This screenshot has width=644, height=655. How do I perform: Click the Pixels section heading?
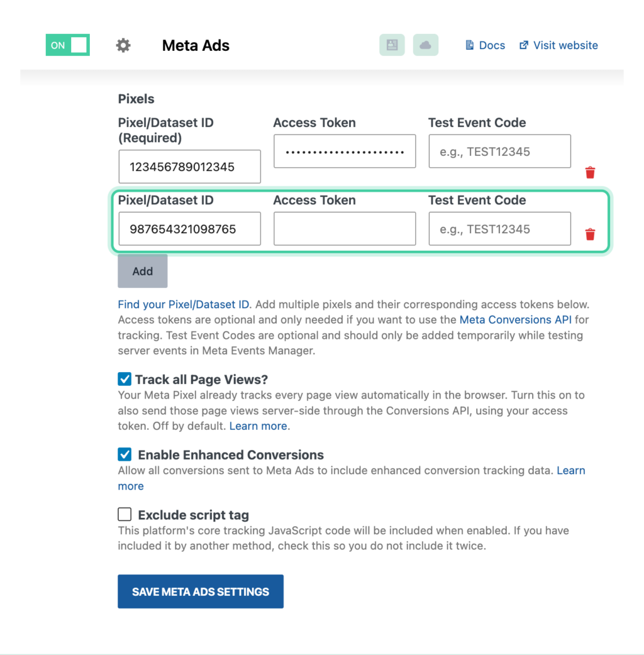[136, 99]
